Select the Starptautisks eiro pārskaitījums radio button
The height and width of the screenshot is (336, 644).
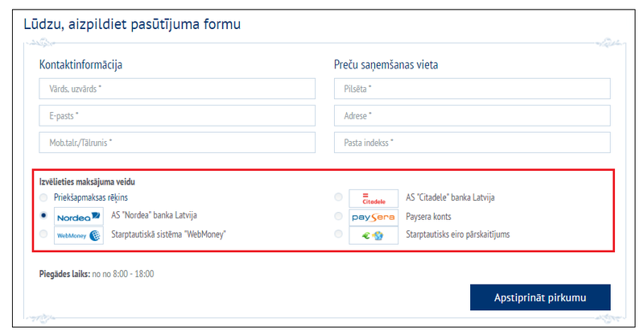tap(339, 235)
